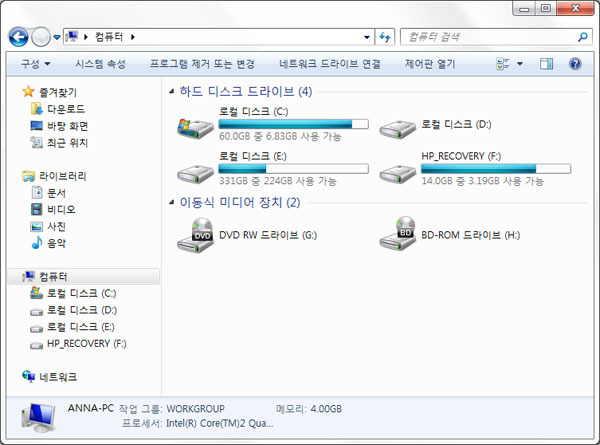Open 다운로드 folder in favorites
The width and height of the screenshot is (600, 445).
click(66, 109)
